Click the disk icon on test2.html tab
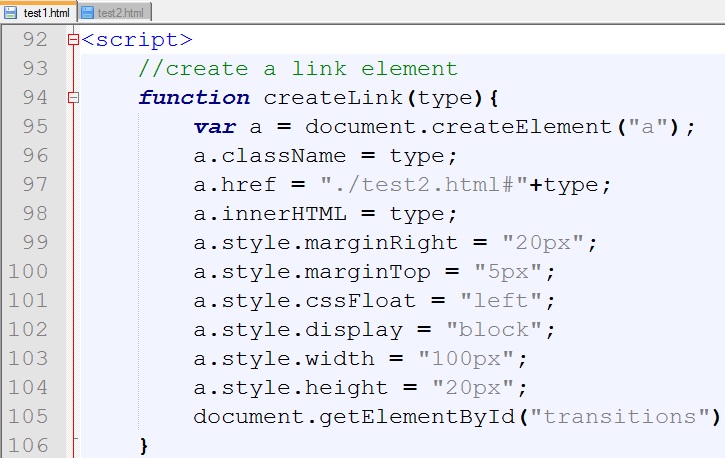The image size is (725, 458). click(x=88, y=12)
